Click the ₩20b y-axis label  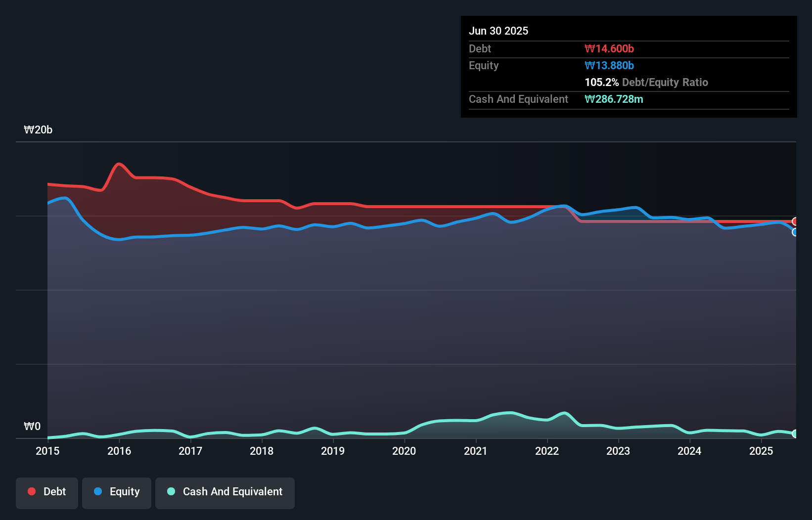coord(38,130)
